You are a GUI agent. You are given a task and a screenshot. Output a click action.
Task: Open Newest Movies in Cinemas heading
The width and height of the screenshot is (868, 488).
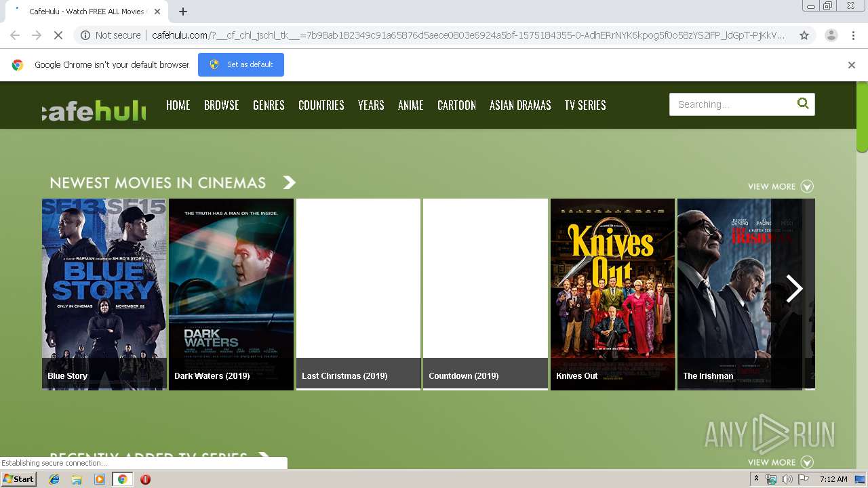(x=158, y=183)
